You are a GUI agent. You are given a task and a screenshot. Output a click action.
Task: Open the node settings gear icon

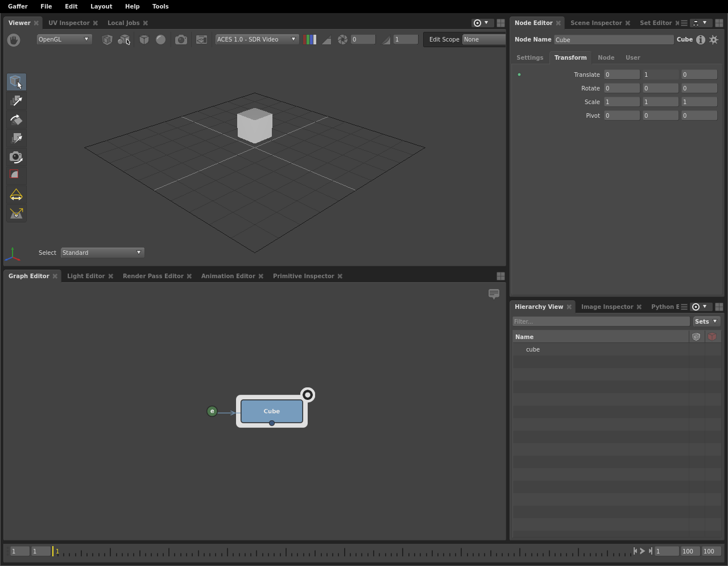[x=714, y=40]
